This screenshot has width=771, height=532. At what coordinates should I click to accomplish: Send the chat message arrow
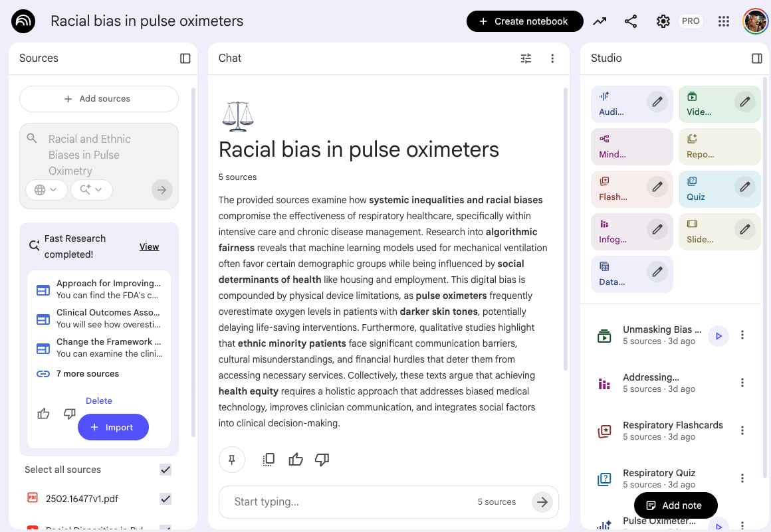point(542,502)
